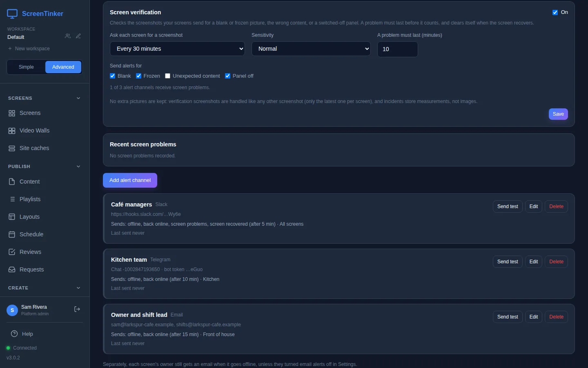Collapse the SCREENS sidebar section

click(x=45, y=98)
